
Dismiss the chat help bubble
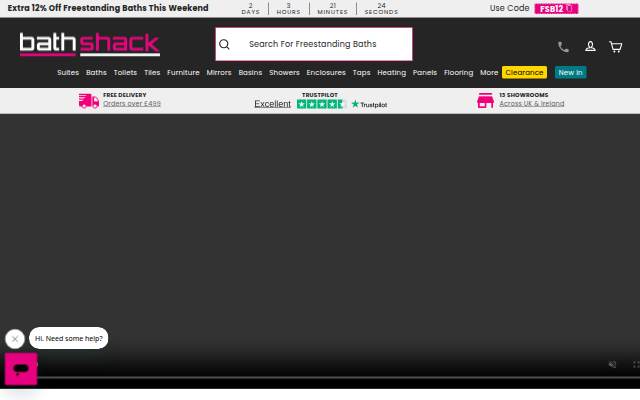pyautogui.click(x=15, y=339)
